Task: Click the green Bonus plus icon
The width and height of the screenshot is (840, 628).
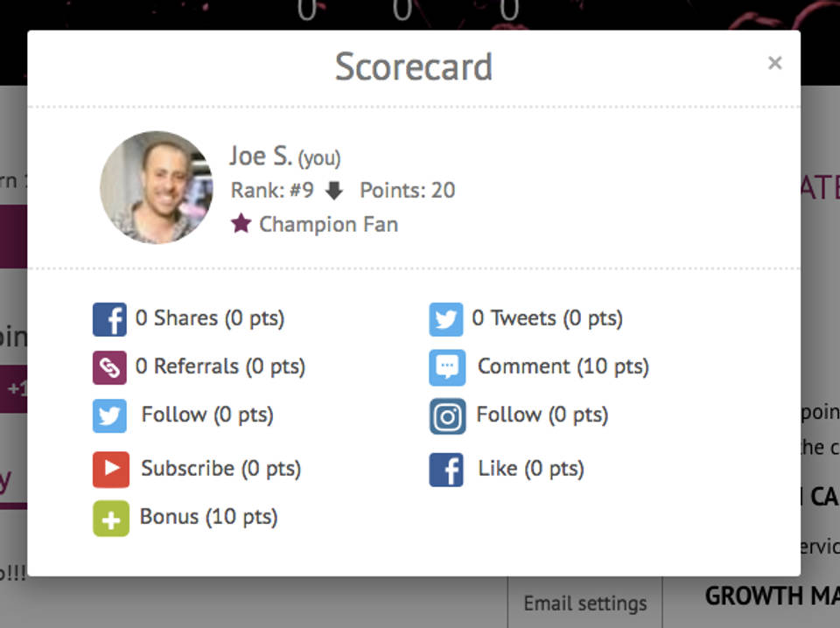Action: click(110, 518)
